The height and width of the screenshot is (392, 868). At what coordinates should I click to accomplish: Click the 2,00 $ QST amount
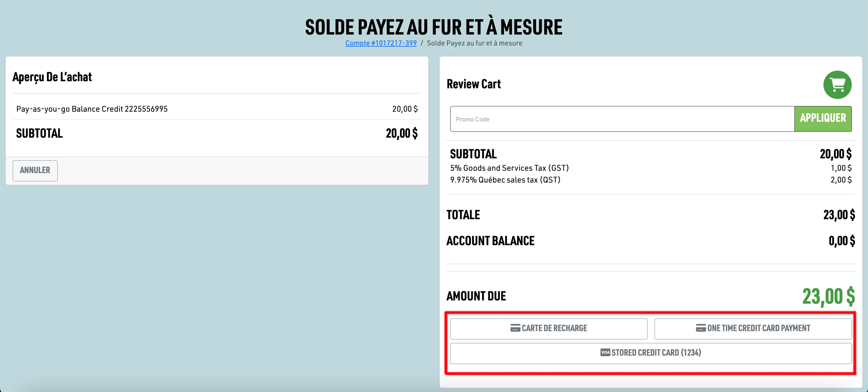(841, 180)
